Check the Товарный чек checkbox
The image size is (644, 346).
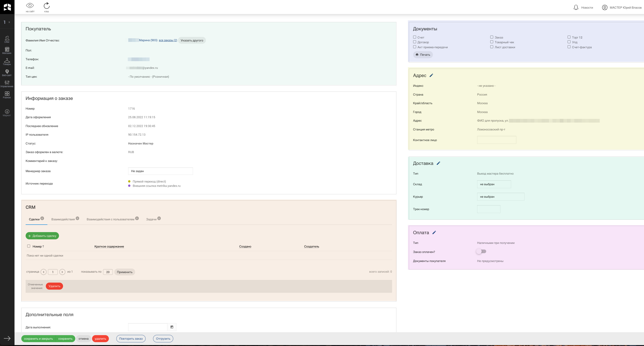tap(491, 42)
